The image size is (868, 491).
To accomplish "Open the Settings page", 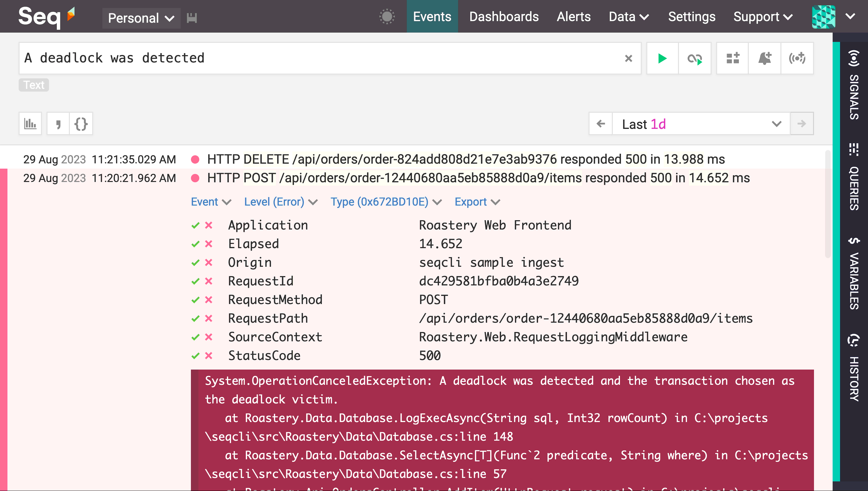I will click(692, 16).
